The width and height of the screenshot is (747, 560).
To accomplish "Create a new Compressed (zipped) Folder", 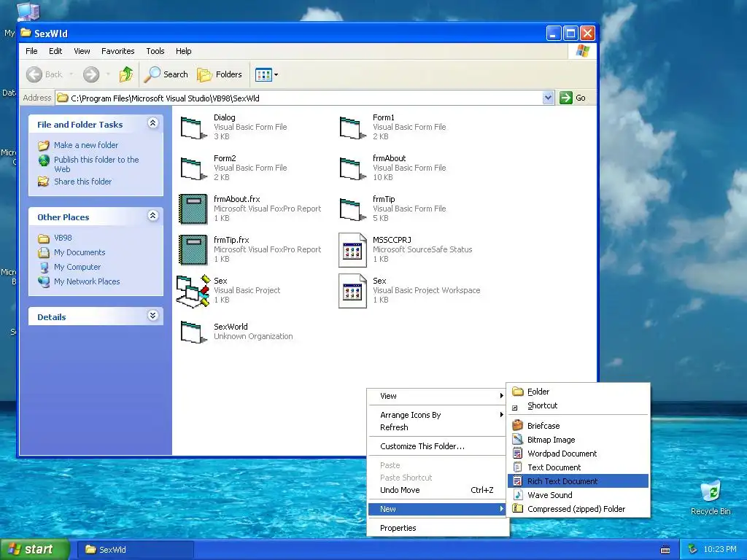I will [578, 508].
